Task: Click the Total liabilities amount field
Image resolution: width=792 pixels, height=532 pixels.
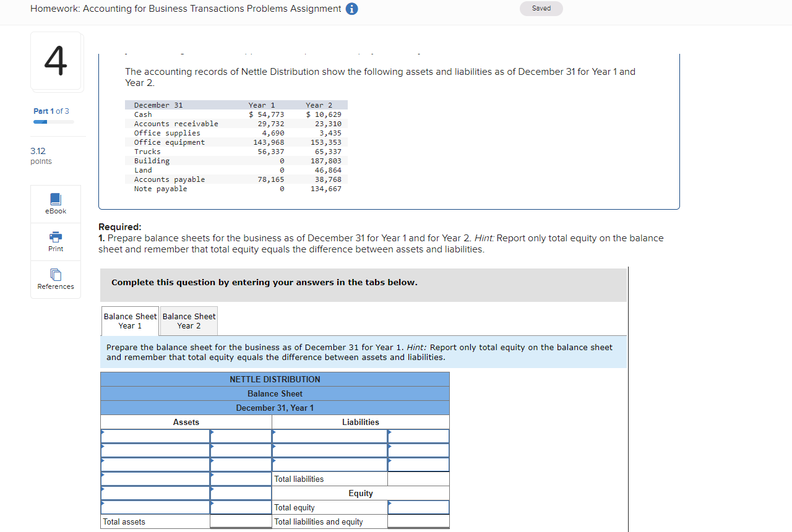Action: 418,479
